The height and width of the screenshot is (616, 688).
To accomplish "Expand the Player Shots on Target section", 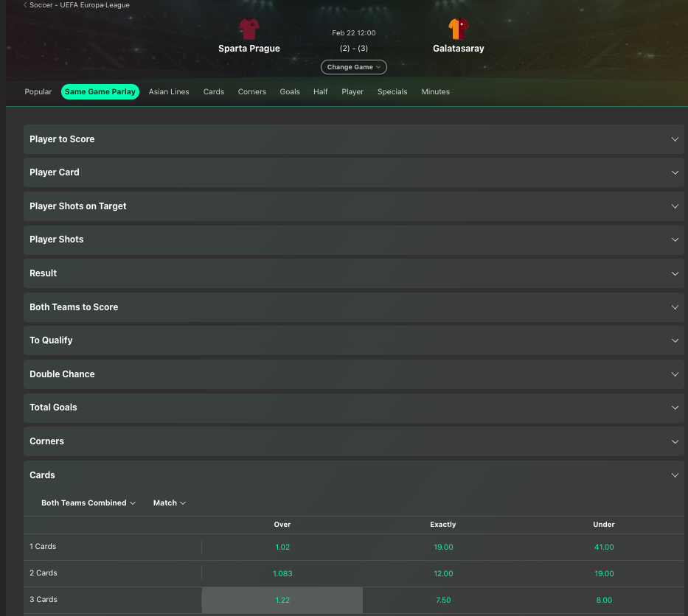I will click(x=354, y=206).
